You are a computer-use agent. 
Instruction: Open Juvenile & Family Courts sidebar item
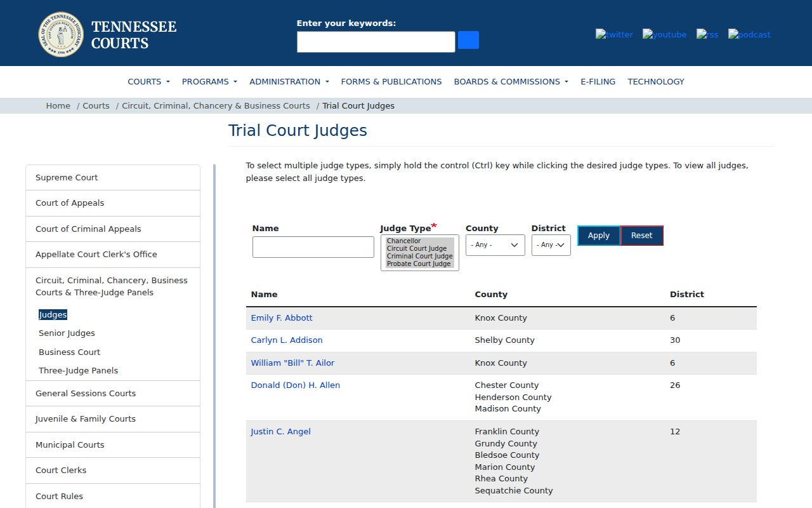pyautogui.click(x=113, y=419)
